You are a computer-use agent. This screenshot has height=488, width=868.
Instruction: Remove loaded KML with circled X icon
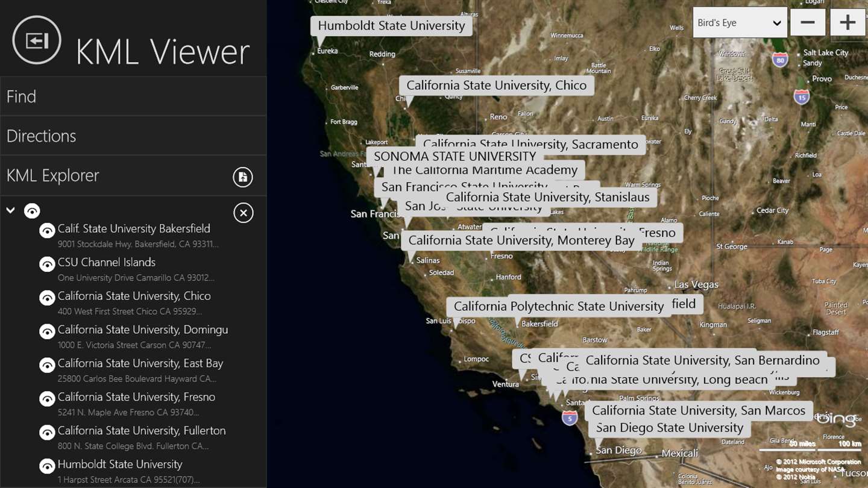click(244, 213)
